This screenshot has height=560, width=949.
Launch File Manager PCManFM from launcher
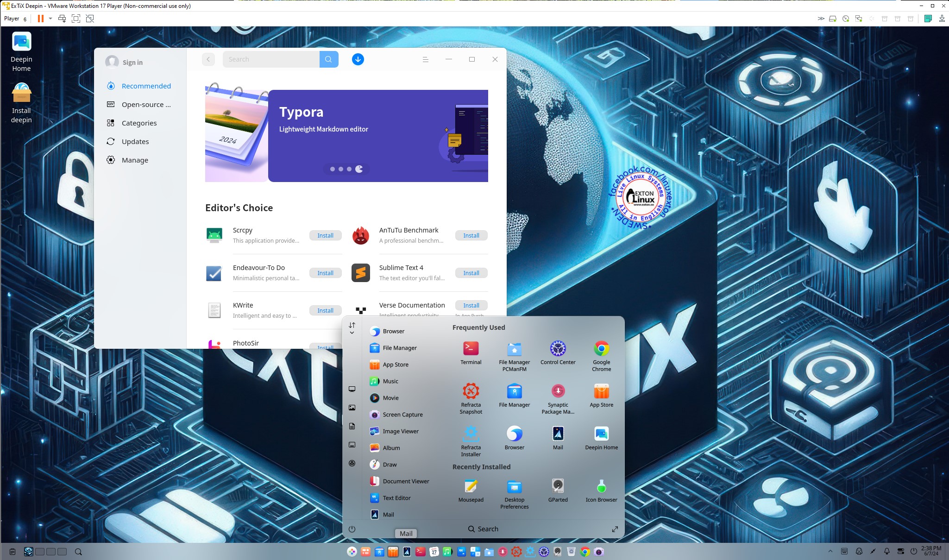coord(514,356)
